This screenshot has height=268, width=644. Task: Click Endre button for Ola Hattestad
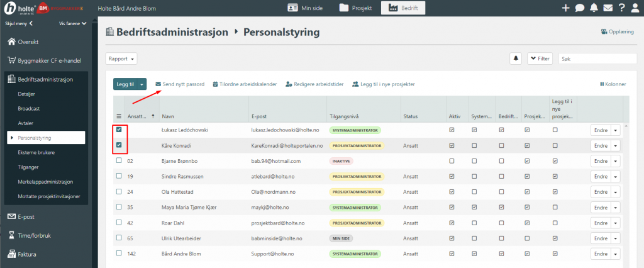coord(599,192)
